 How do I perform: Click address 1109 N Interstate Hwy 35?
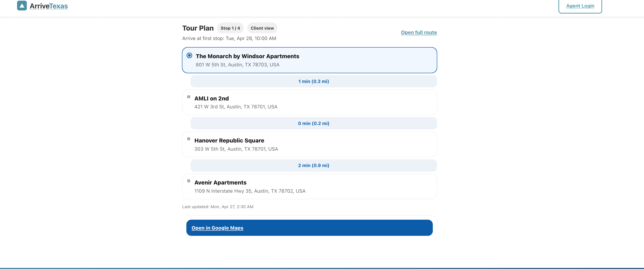point(250,191)
